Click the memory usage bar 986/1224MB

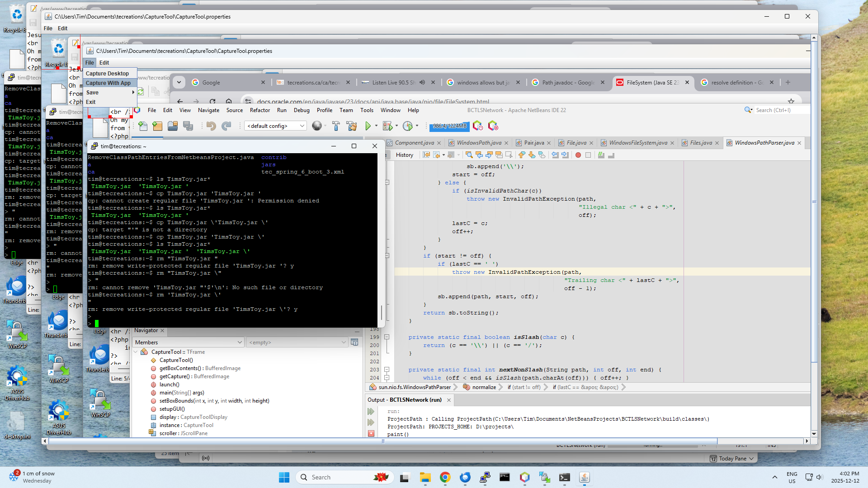pos(449,126)
